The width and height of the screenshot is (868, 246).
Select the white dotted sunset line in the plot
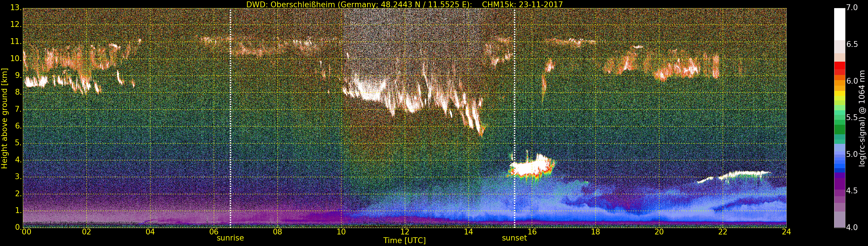(514, 118)
